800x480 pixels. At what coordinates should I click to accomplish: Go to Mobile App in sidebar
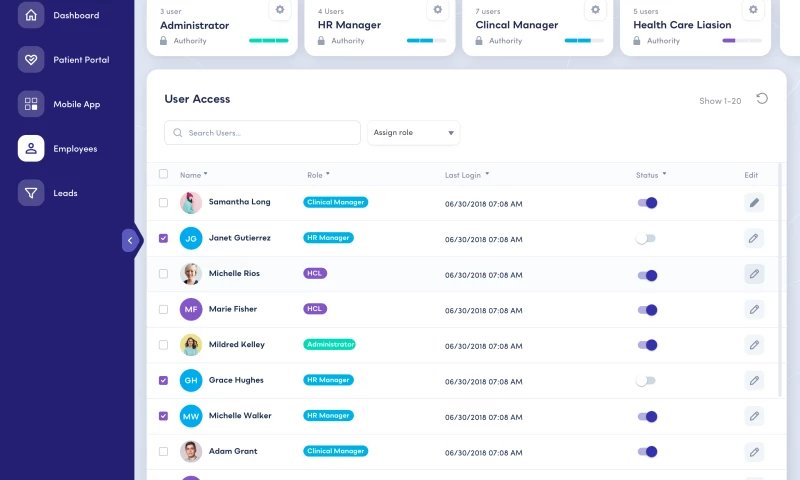point(77,104)
